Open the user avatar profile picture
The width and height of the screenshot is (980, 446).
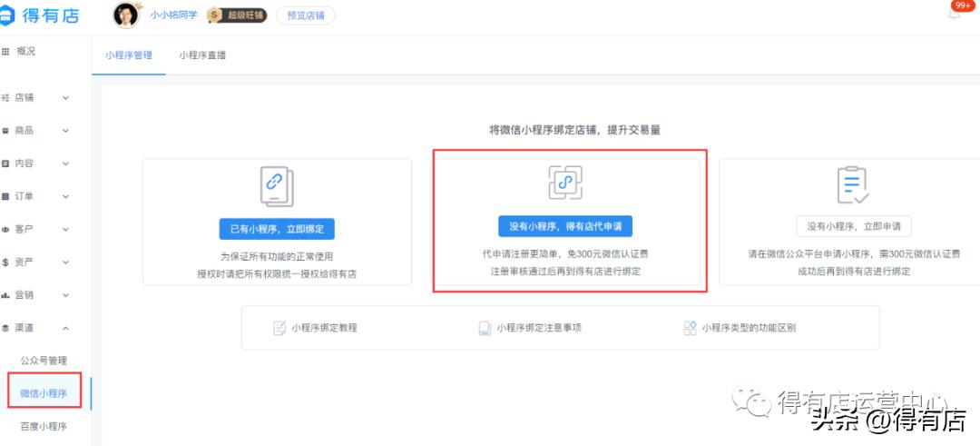click(x=126, y=15)
